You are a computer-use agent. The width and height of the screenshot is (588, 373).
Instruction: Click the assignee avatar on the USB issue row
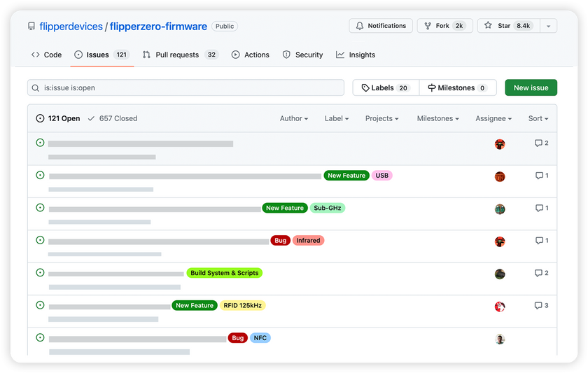tap(500, 176)
